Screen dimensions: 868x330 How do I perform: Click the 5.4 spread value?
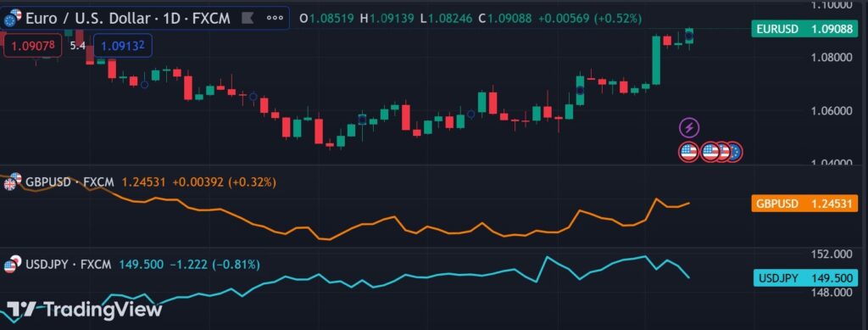[x=77, y=46]
